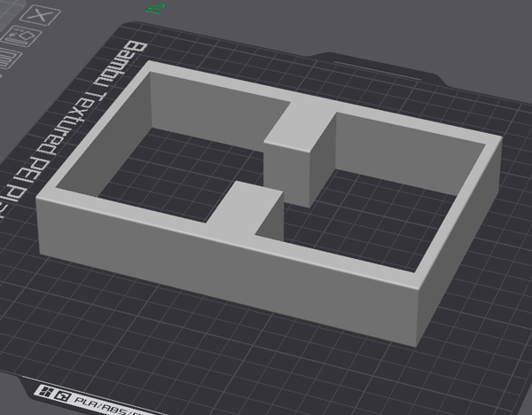The image size is (532, 415).
Task: Click the first square icon beside PLA/ABS
Action: pyautogui.click(x=41, y=391)
